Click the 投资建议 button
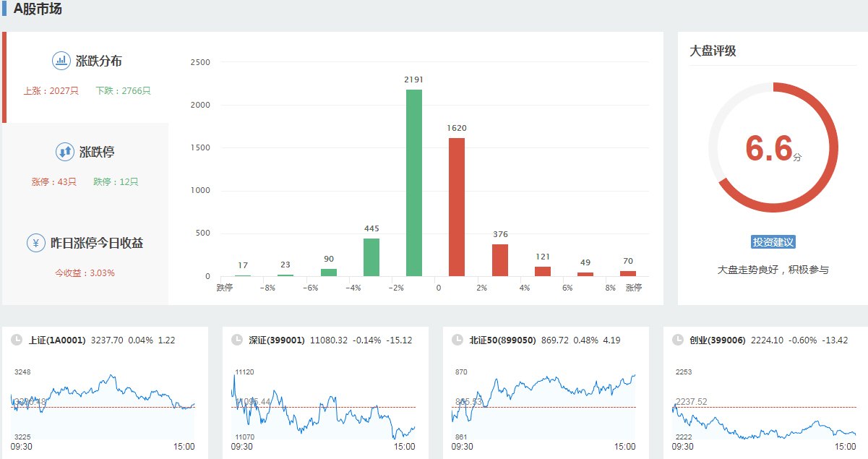 coord(773,242)
